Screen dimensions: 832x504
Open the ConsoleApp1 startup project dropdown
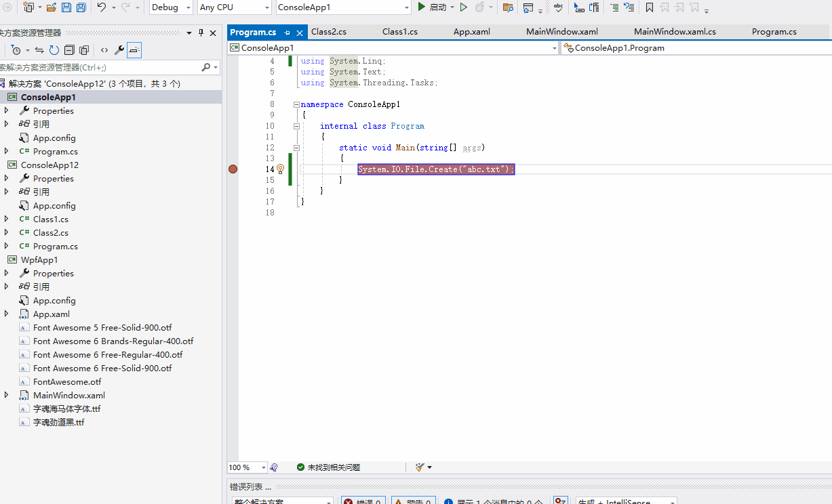(407, 7)
